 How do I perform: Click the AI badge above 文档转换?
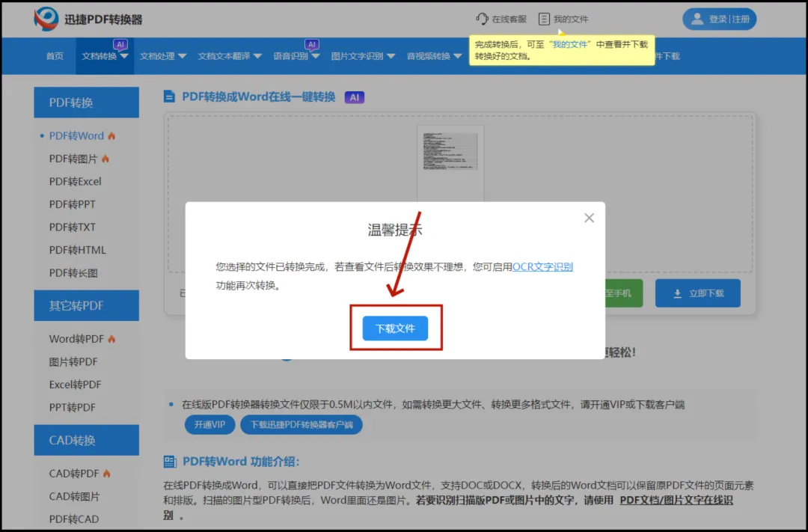120,44
